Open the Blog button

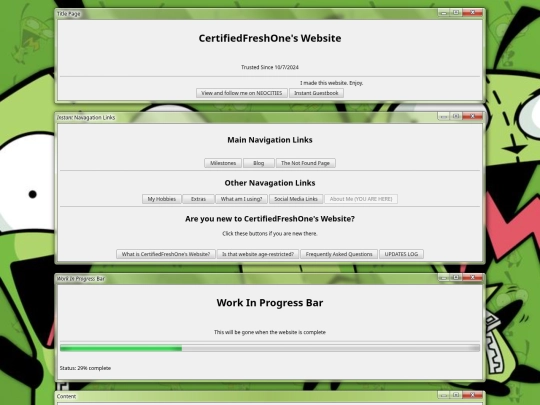pyautogui.click(x=259, y=163)
